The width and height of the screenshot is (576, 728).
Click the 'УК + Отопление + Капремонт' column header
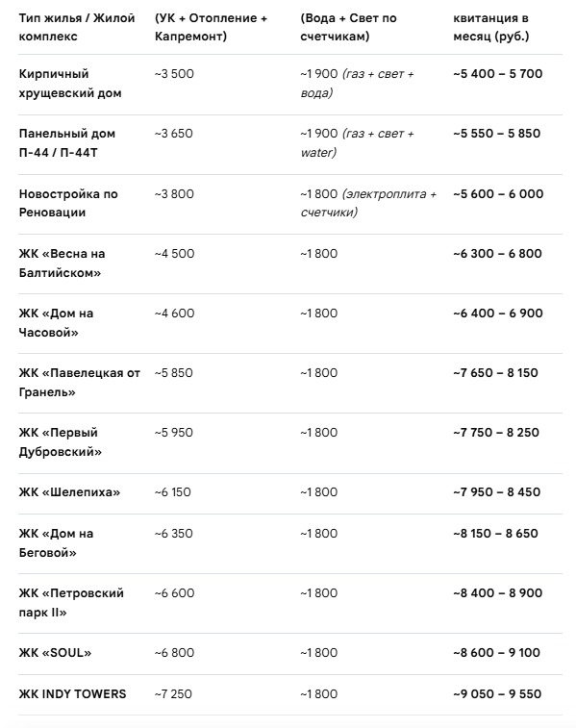[211, 27]
